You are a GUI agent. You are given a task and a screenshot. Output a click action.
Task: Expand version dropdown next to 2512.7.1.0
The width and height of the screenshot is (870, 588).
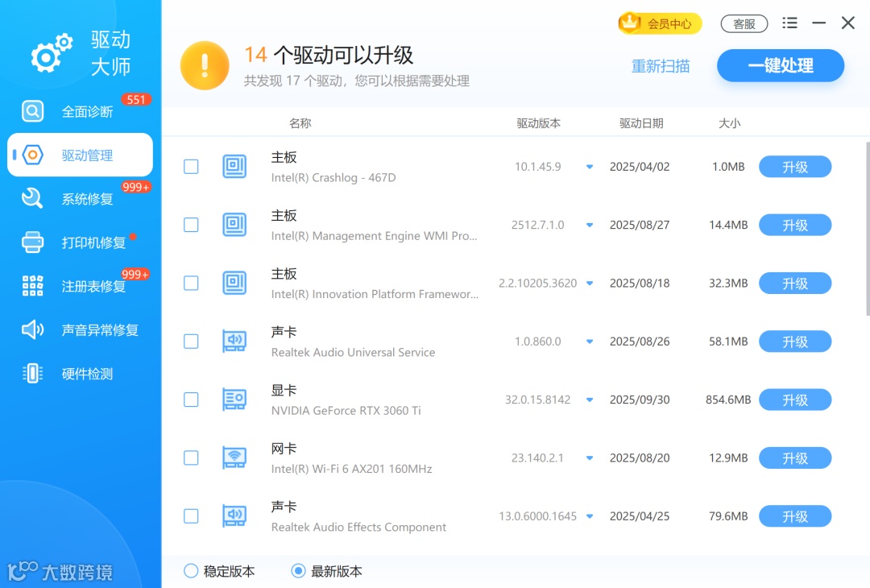pos(590,225)
